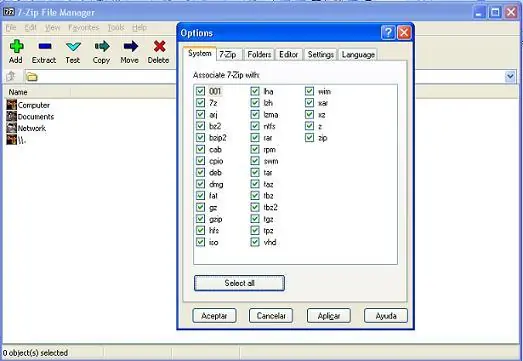Open the Favorites menu
The width and height of the screenshot is (523, 361).
(84, 28)
